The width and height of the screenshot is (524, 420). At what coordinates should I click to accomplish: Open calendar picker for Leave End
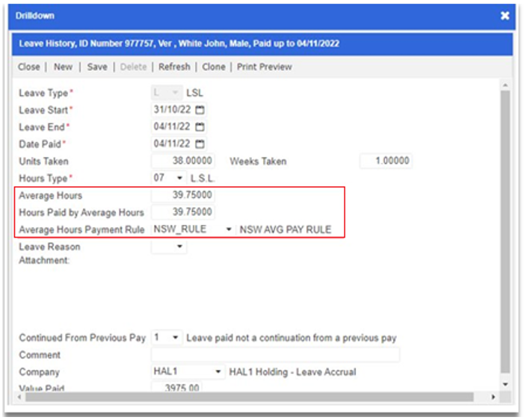point(200,127)
